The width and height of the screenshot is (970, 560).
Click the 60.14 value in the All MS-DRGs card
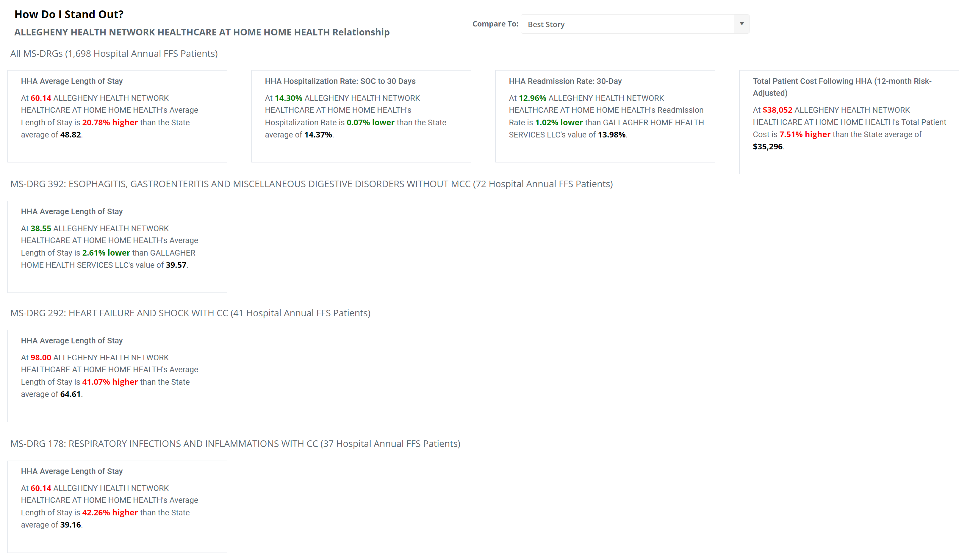[x=41, y=98]
